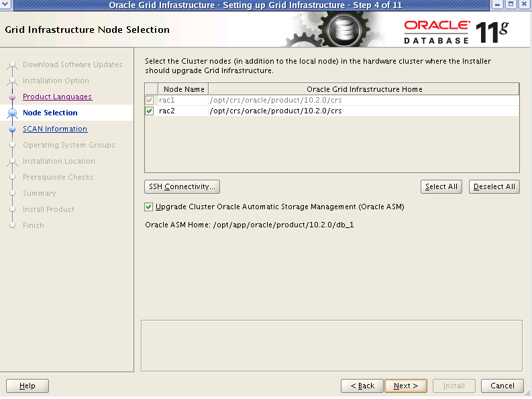This screenshot has width=532, height=399.
Task: Click Installation Location step
Action: tap(59, 161)
